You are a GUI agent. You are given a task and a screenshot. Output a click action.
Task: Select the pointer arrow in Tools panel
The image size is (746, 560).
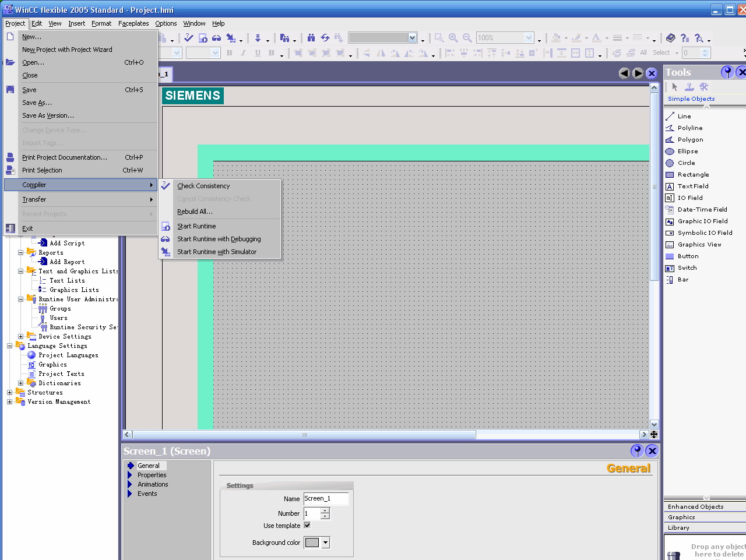[x=675, y=87]
